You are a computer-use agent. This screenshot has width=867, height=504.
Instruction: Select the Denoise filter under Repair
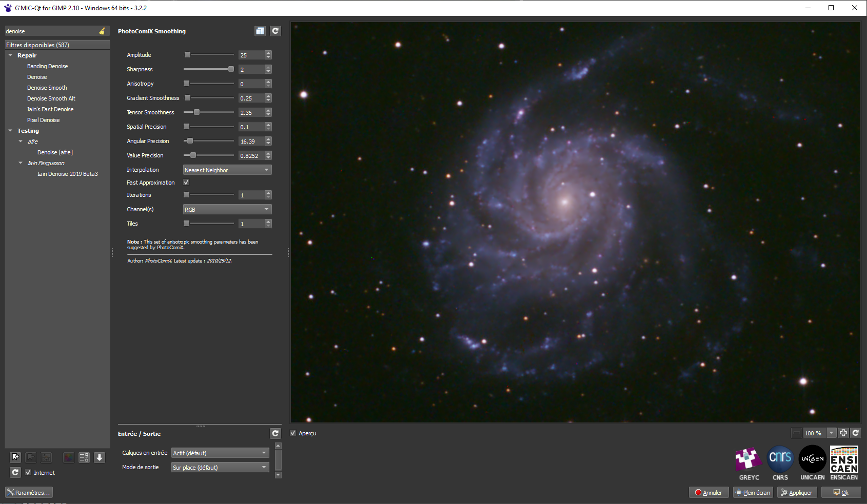coord(37,77)
